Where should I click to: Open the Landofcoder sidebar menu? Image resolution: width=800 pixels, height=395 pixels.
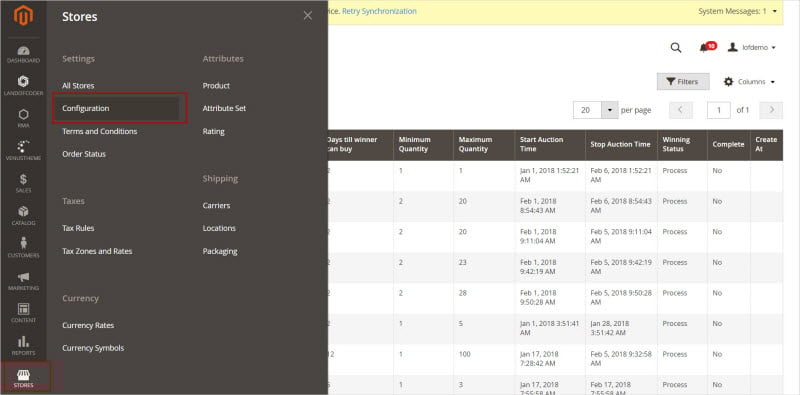(23, 86)
